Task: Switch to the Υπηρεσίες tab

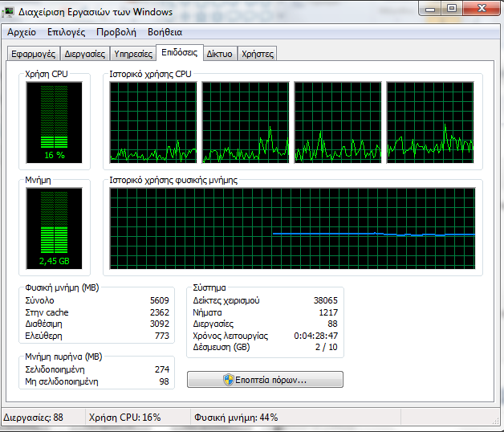Action: (133, 54)
